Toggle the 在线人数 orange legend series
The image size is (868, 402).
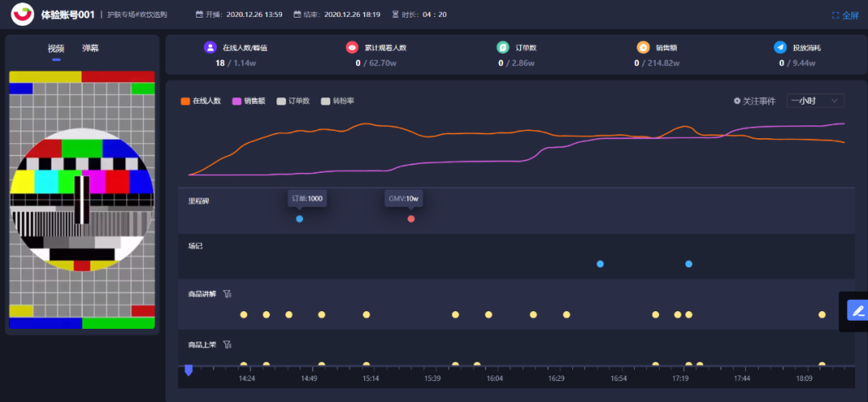(x=201, y=101)
